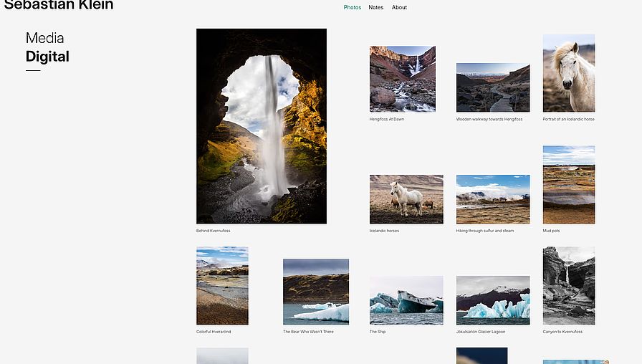
Task: Click the 'Jökulsárlón Glacier Lagoon' caption
Action: [481, 332]
